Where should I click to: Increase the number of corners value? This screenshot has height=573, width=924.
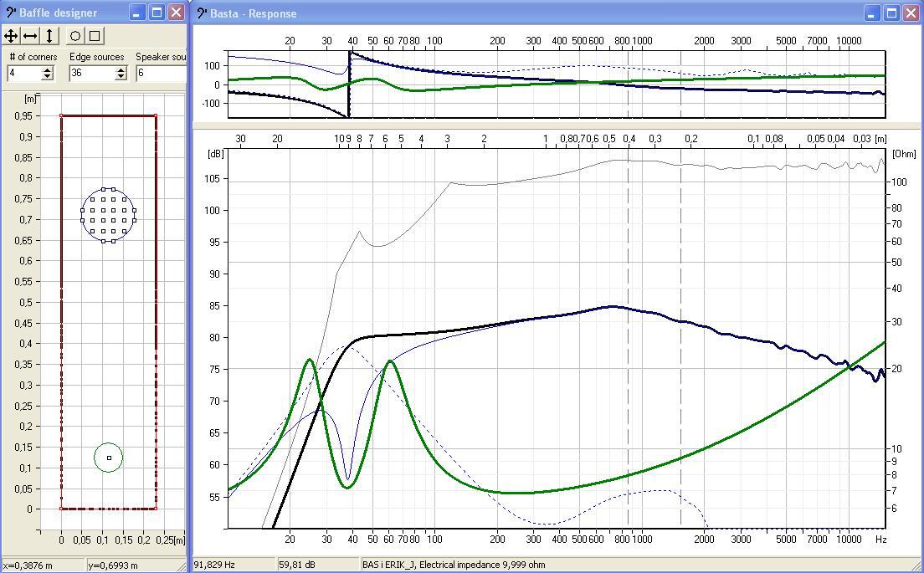click(48, 69)
